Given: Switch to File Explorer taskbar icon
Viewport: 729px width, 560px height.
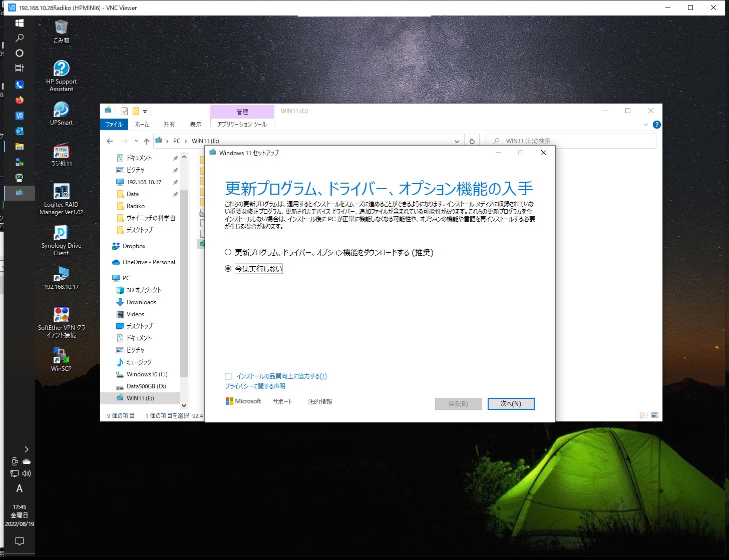Looking at the screenshot, I should [x=20, y=147].
